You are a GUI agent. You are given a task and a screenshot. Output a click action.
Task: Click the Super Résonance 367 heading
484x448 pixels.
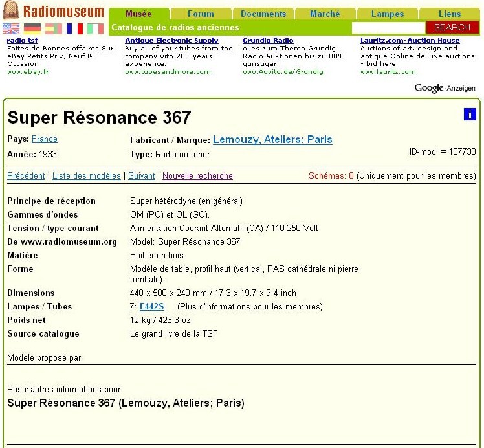(x=99, y=118)
